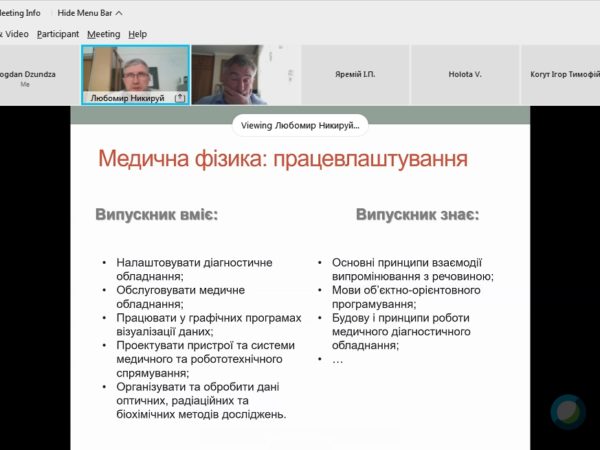Select Любомир Никируй's active video thumbnail
Viewport: 600px width, 450px height.
135,72
